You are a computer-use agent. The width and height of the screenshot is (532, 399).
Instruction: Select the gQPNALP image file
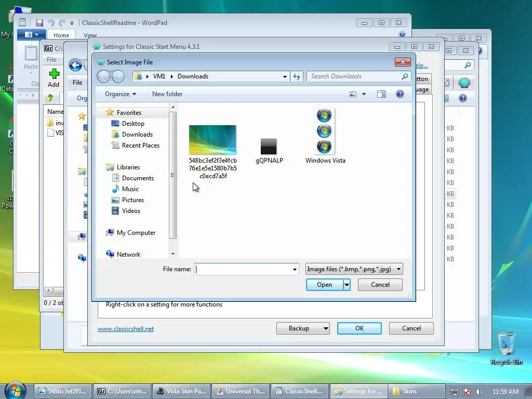tap(269, 147)
